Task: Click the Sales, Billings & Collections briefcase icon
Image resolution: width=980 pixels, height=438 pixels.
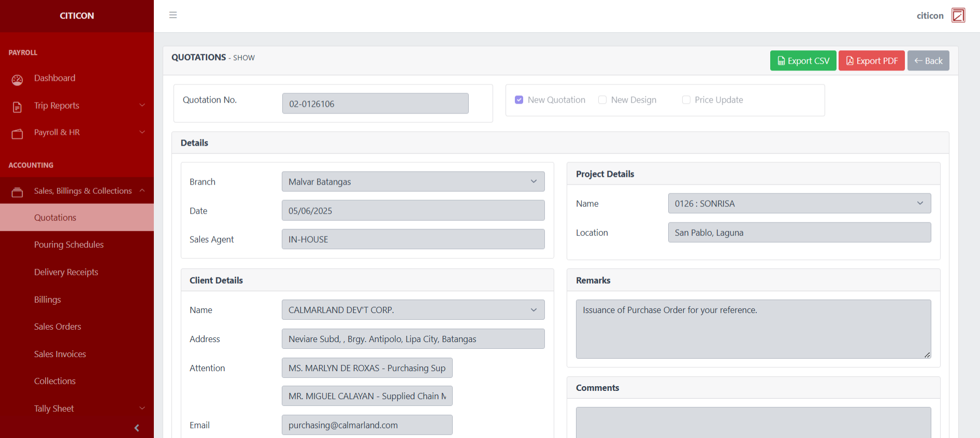Action: [17, 192]
